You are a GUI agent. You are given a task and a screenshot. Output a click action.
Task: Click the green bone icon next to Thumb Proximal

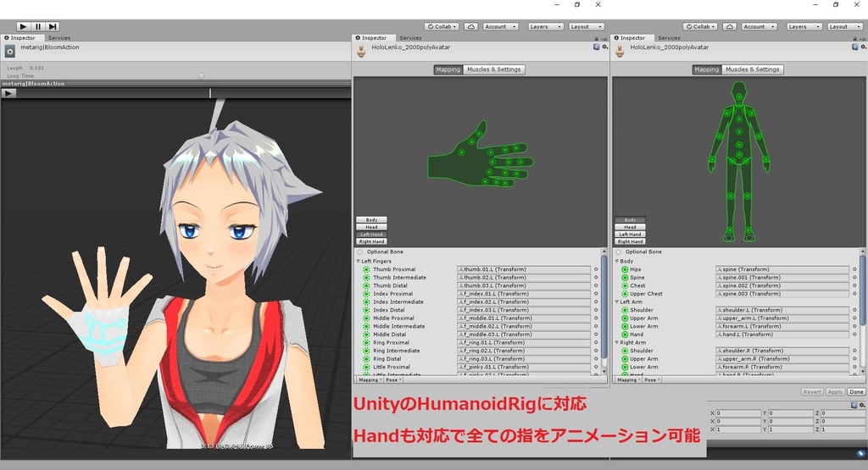366,270
